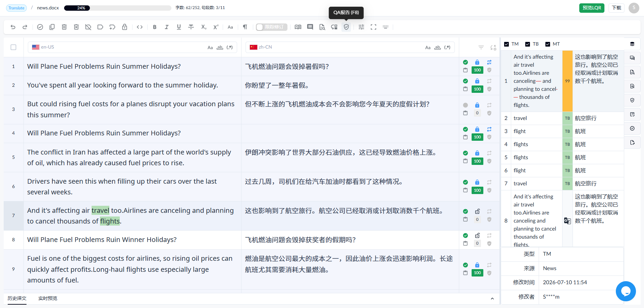Show paragraph marks with pilcrow icon
This screenshot has width=644, height=308.
click(245, 27)
